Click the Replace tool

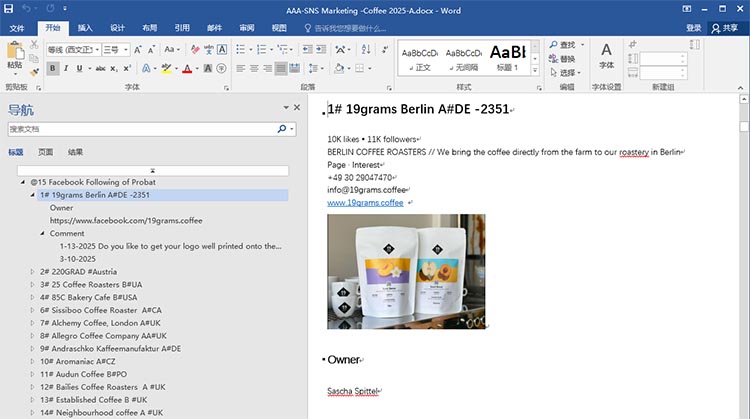(562, 59)
